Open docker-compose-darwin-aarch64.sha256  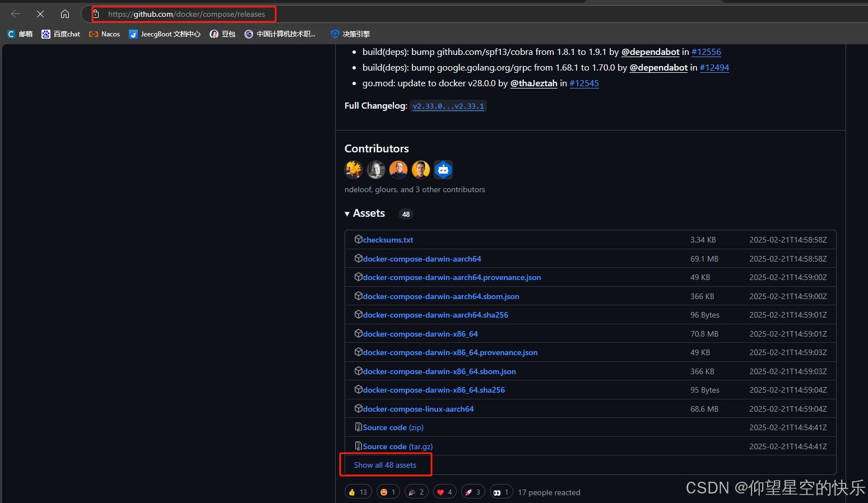(x=435, y=315)
